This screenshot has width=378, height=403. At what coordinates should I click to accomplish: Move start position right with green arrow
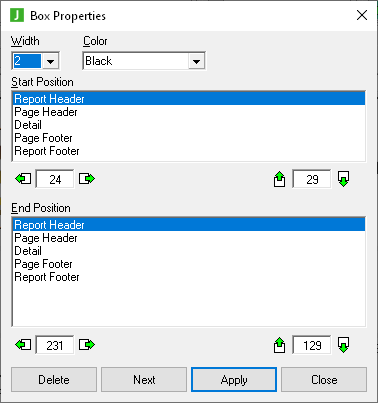click(87, 179)
